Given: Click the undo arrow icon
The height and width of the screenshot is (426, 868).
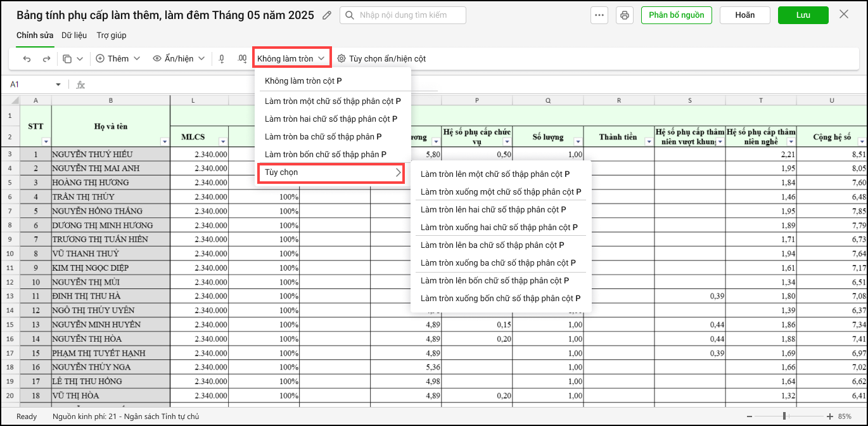Looking at the screenshot, I should click(x=27, y=59).
